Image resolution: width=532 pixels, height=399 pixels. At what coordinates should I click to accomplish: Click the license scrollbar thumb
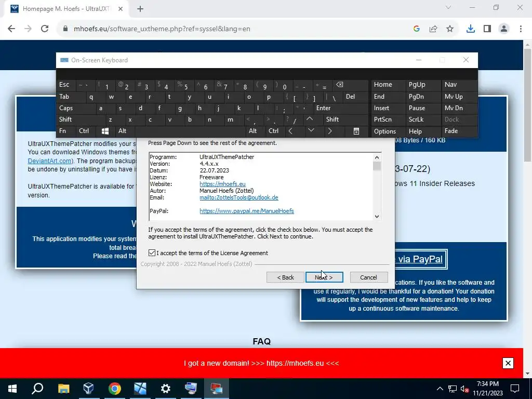377,166
